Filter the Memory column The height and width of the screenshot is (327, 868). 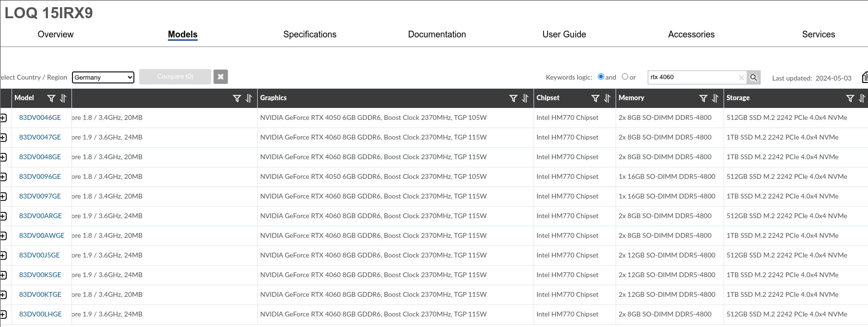click(x=703, y=98)
